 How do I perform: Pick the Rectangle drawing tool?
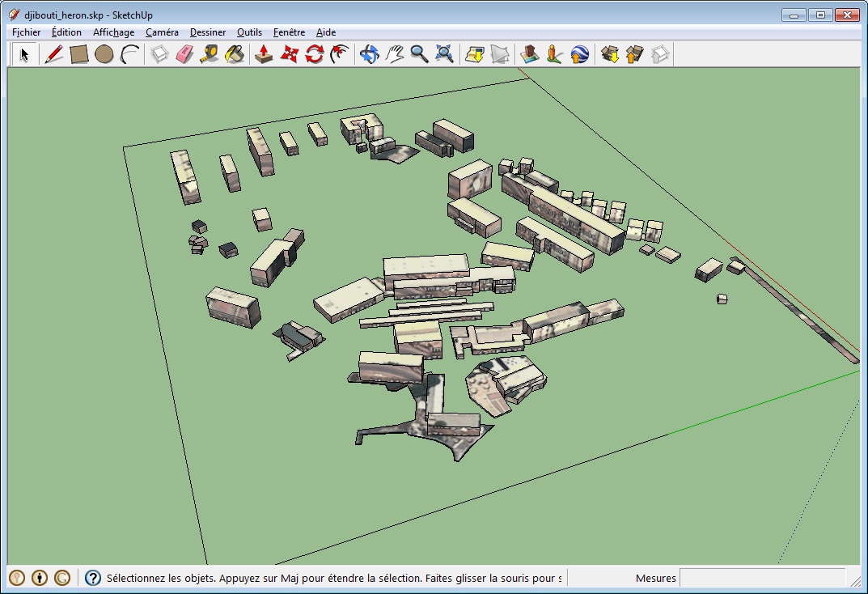coord(79,54)
